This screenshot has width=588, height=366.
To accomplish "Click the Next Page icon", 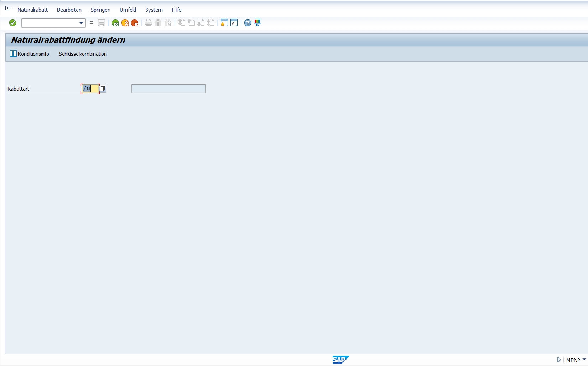I will [201, 23].
